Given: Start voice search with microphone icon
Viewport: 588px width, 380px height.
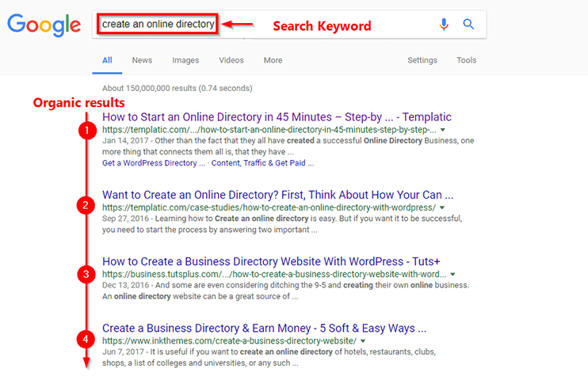Looking at the screenshot, I should 444,25.
